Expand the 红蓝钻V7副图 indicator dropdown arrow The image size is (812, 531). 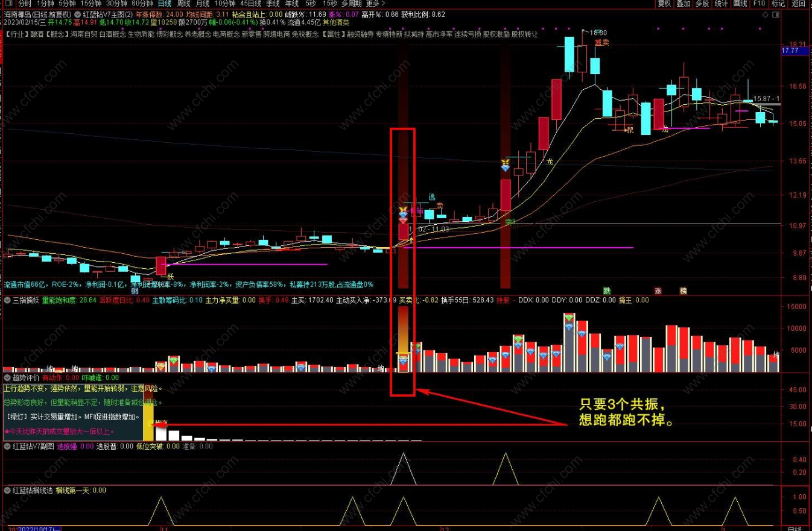click(x=7, y=447)
